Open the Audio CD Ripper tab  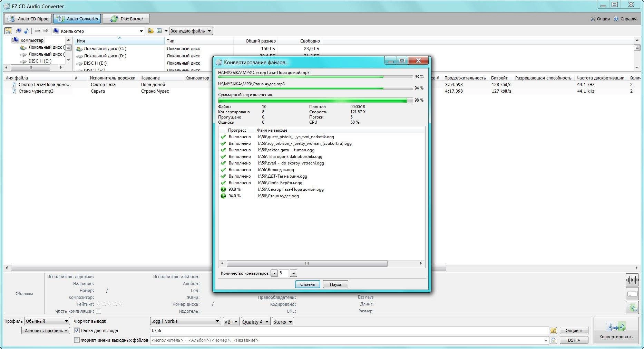point(28,19)
